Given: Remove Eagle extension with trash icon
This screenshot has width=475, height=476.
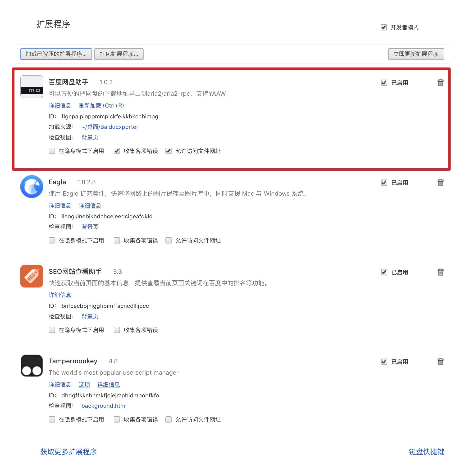Looking at the screenshot, I should 440,183.
